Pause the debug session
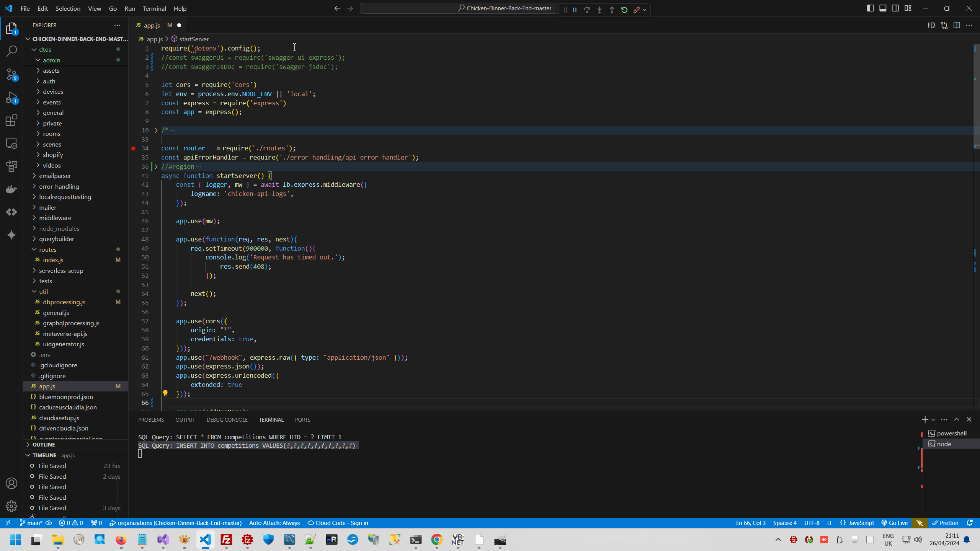Viewport: 980px width, 551px height. [x=575, y=10]
